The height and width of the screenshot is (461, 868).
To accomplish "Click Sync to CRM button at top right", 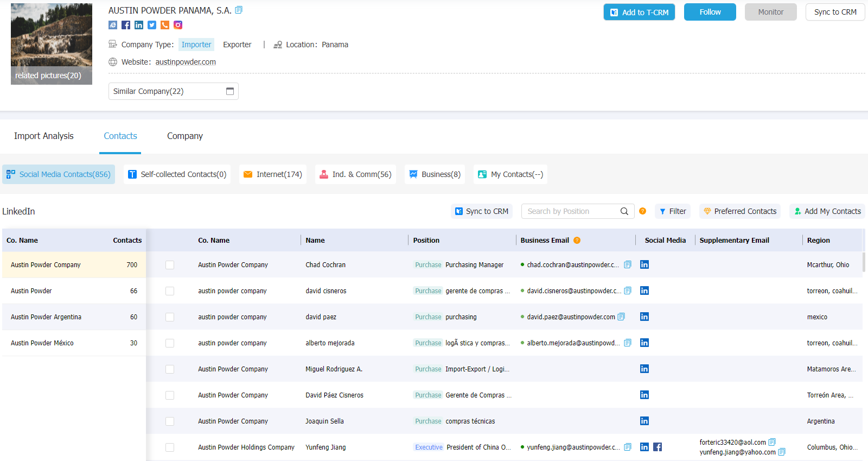I will tap(835, 12).
